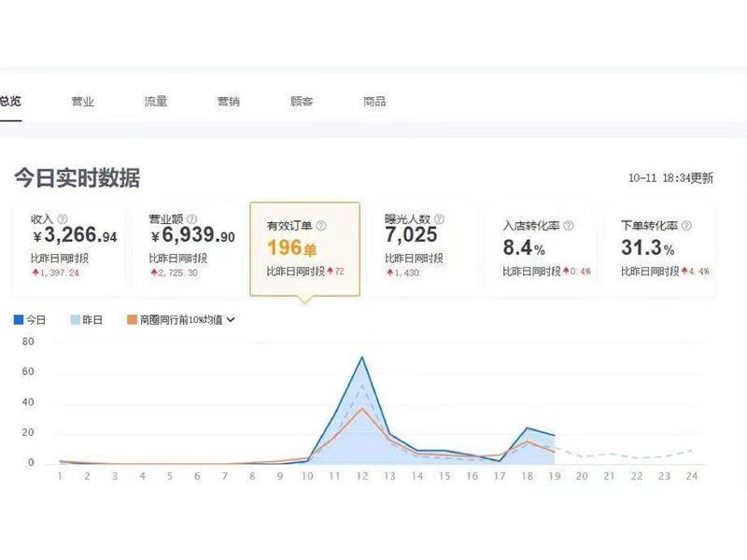Expand the 商圈同行前10%均值 dropdown arrow
Viewport: 747px width, 560px height.
[x=231, y=319]
